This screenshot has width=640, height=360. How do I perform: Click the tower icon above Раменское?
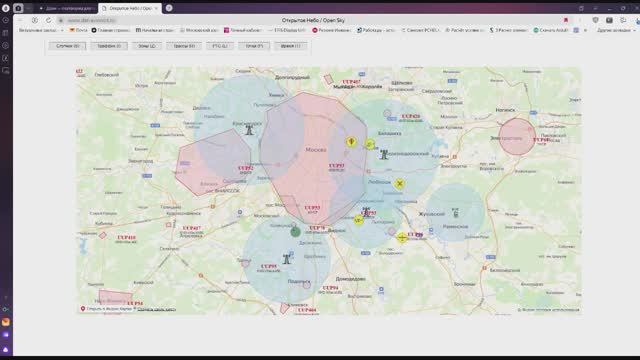pos(456,212)
